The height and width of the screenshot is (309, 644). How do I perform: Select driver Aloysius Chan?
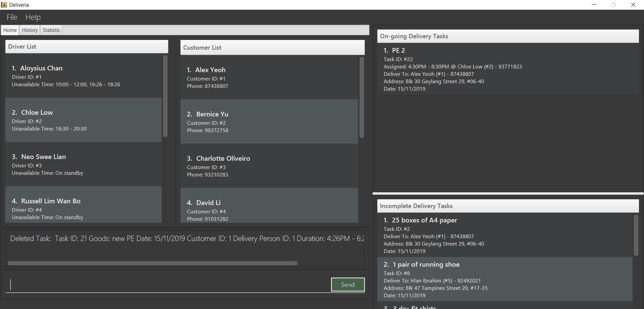(84, 76)
